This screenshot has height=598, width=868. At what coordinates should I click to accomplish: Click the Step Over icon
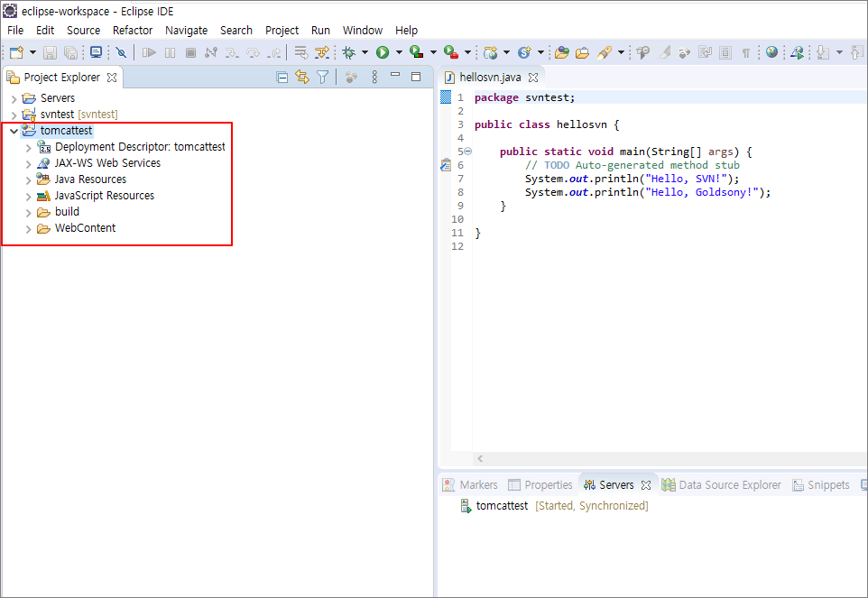253,52
